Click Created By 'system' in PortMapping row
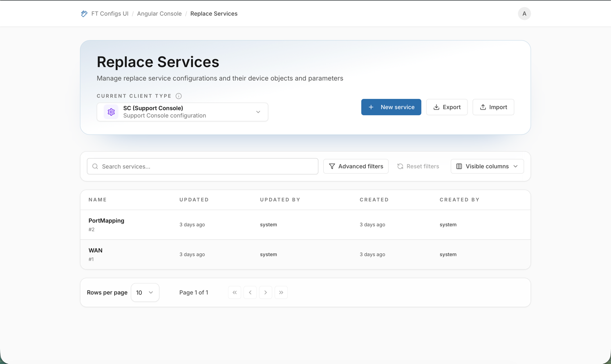Screen dimensions: 611x364 coord(448,225)
